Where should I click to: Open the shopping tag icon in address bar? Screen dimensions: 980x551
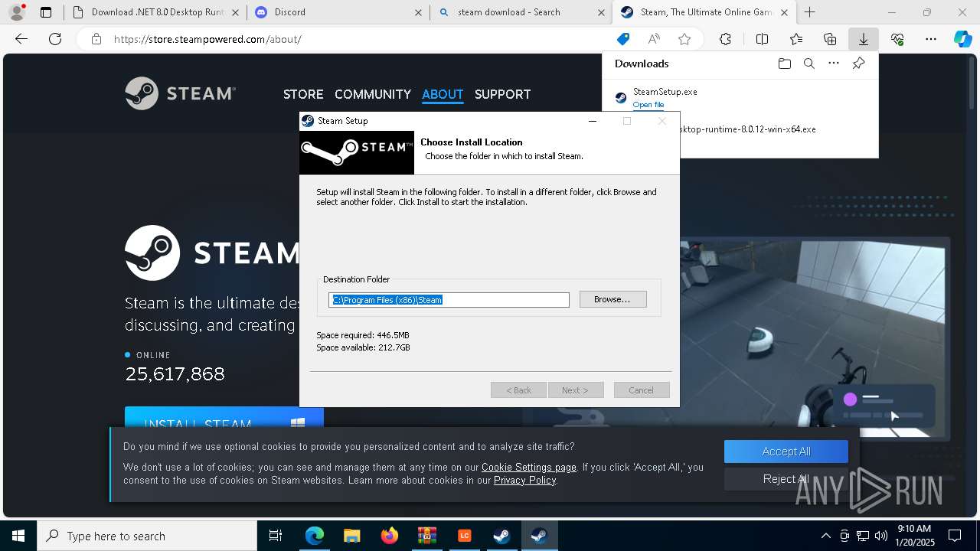[x=623, y=39]
